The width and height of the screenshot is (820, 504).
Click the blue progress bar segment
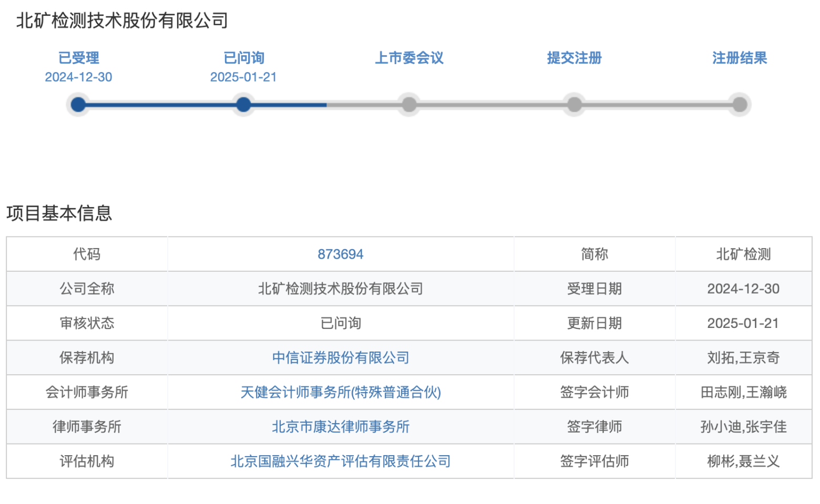(202, 105)
